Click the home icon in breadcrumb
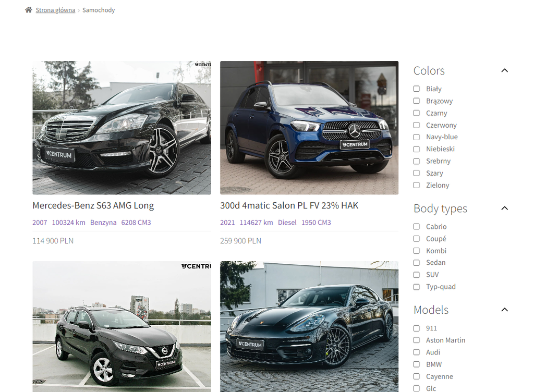Image resolution: width=534 pixels, height=392 pixels. 29,10
